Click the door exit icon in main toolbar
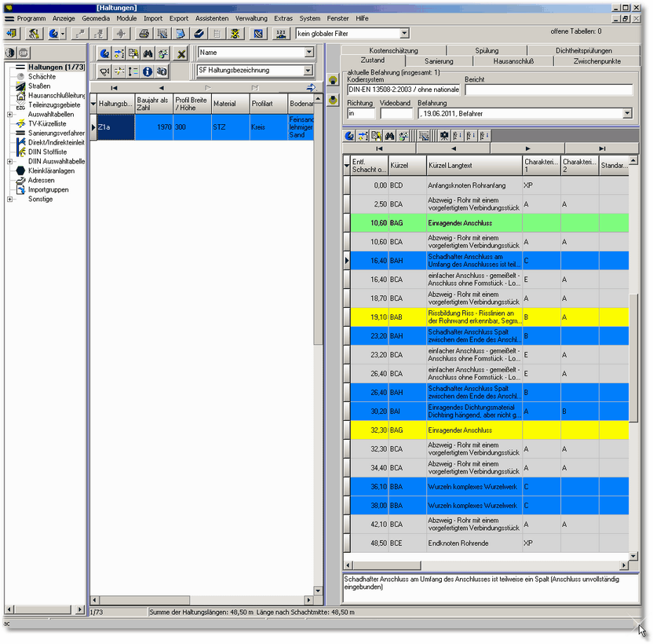653x644 pixels. [x=12, y=34]
